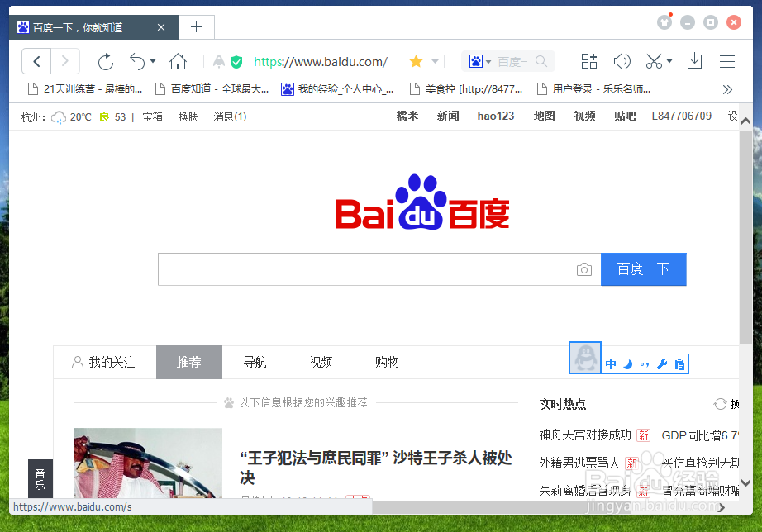This screenshot has height=532, width=762.
Task: Open the L847706709 account link
Action: coord(681,116)
